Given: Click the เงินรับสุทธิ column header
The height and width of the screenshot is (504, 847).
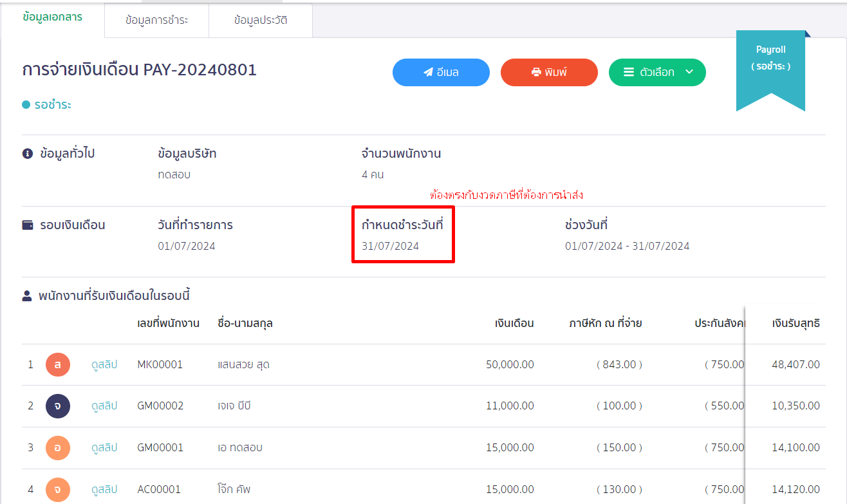Looking at the screenshot, I should pos(796,323).
